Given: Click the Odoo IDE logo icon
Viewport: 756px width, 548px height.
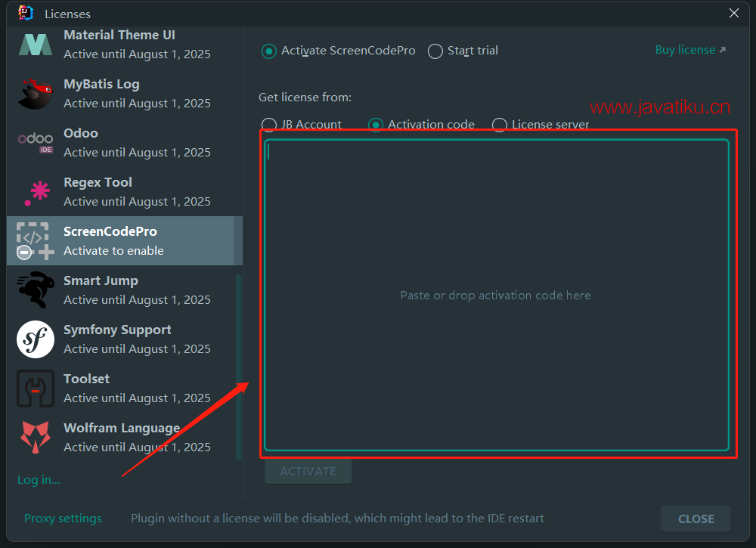Looking at the screenshot, I should tap(36, 143).
